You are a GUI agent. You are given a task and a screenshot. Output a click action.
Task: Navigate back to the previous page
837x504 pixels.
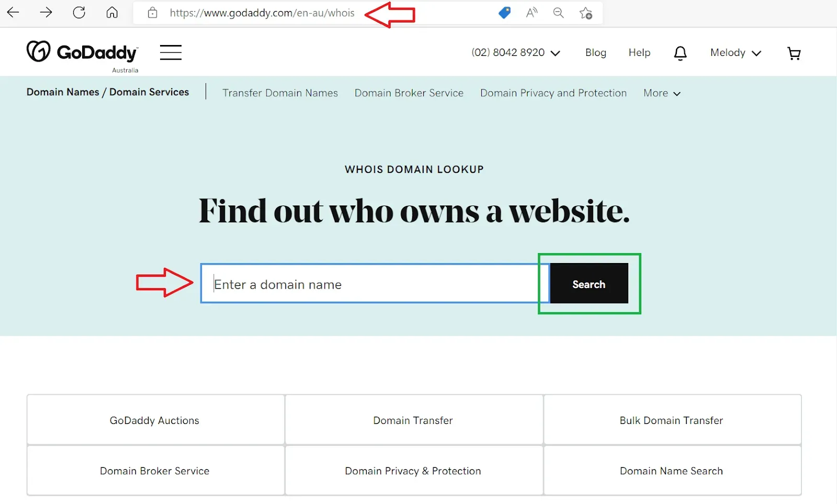tap(13, 13)
